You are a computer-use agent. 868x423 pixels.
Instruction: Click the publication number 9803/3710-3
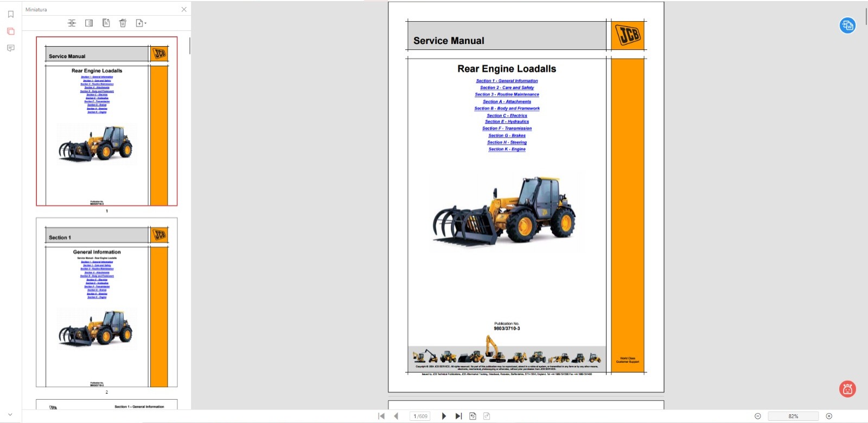(507, 329)
